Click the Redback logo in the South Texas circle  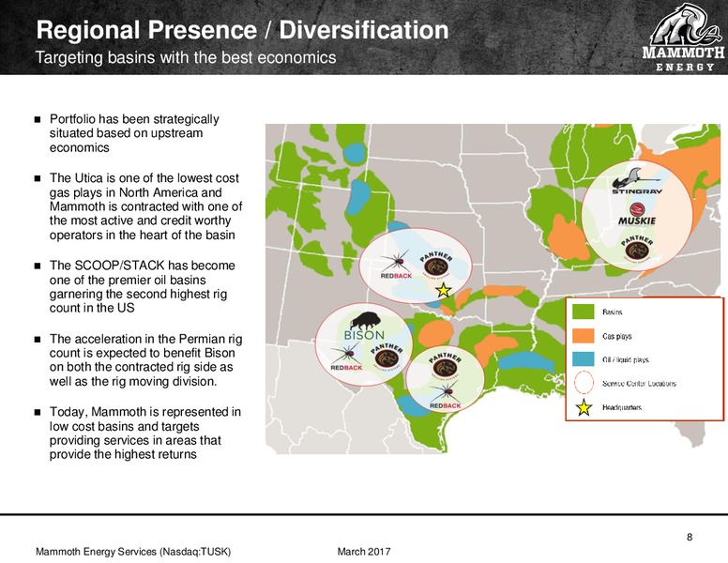pos(446,395)
